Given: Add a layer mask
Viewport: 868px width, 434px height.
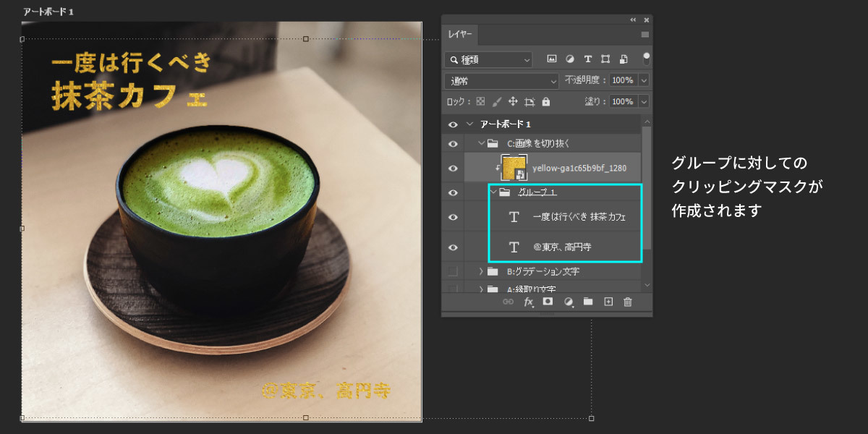Looking at the screenshot, I should click(548, 302).
